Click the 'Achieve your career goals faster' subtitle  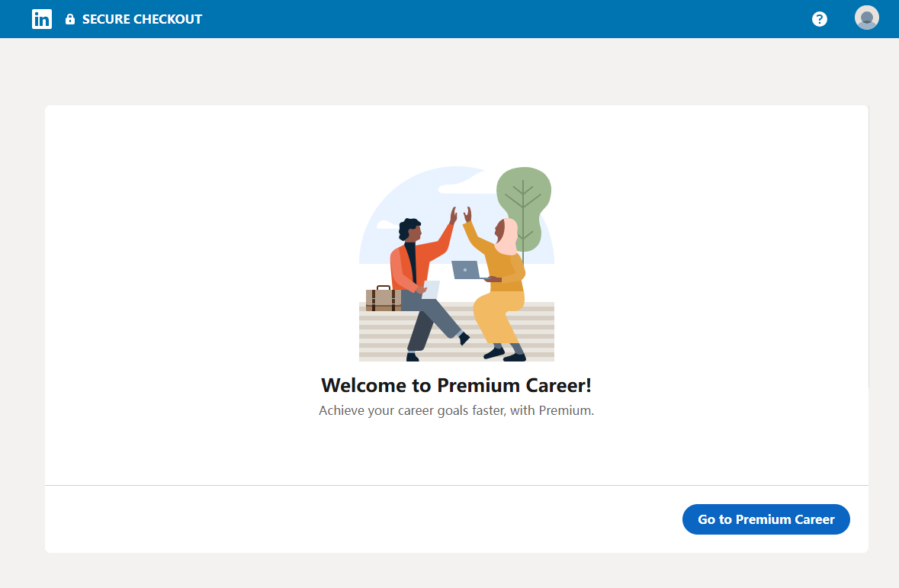(x=456, y=410)
